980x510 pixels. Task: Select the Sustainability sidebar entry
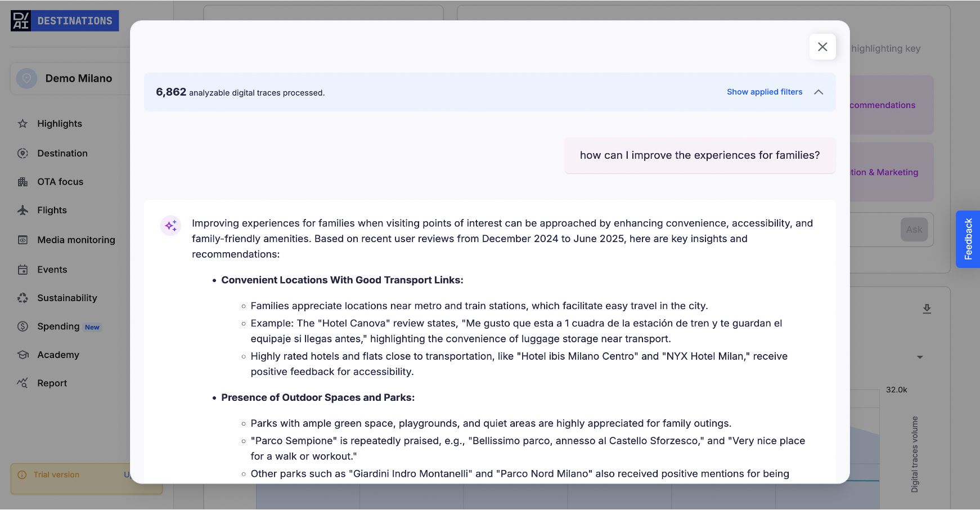pos(67,298)
